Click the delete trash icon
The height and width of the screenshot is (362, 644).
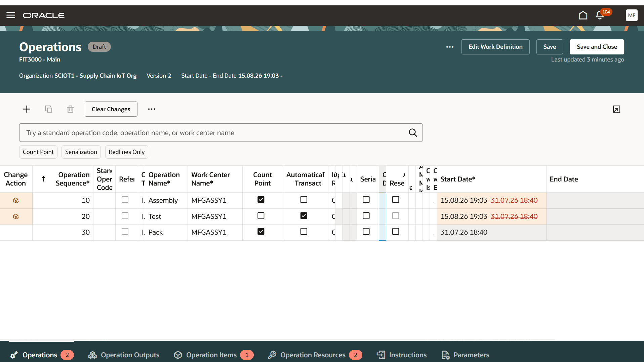70,109
